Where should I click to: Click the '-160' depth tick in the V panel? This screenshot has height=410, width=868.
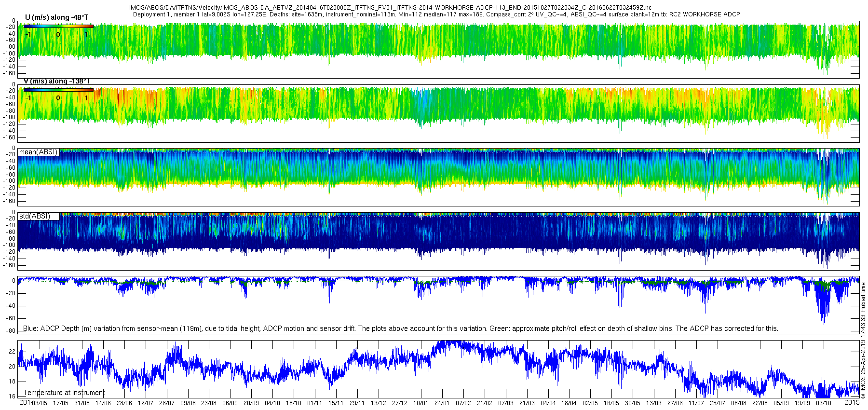[9, 137]
